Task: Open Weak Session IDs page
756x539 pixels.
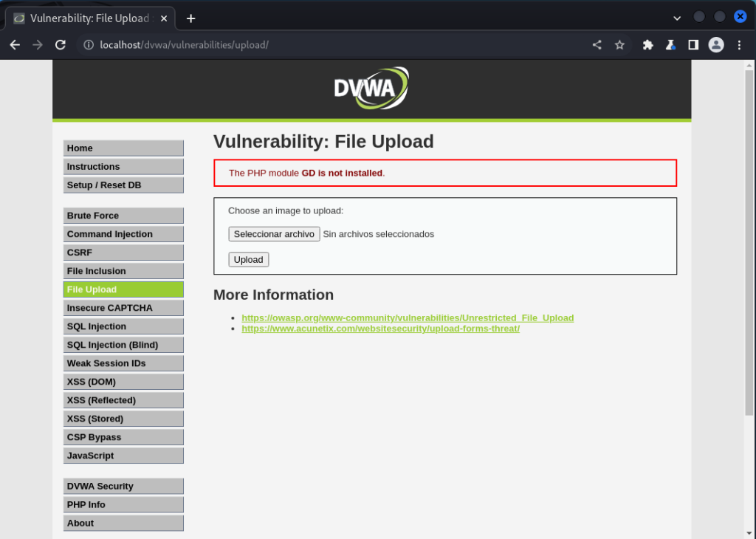Action: (123, 363)
